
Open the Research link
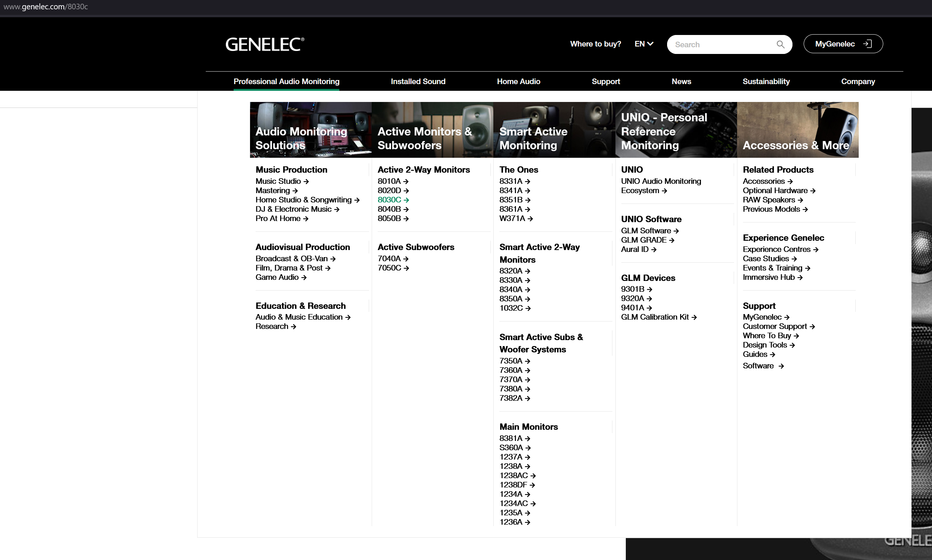coord(275,326)
